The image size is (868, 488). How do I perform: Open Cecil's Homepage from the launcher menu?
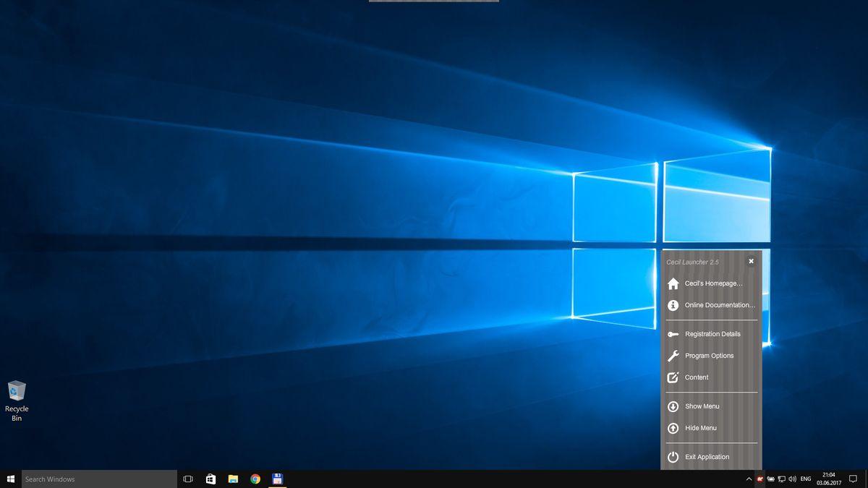pos(711,283)
